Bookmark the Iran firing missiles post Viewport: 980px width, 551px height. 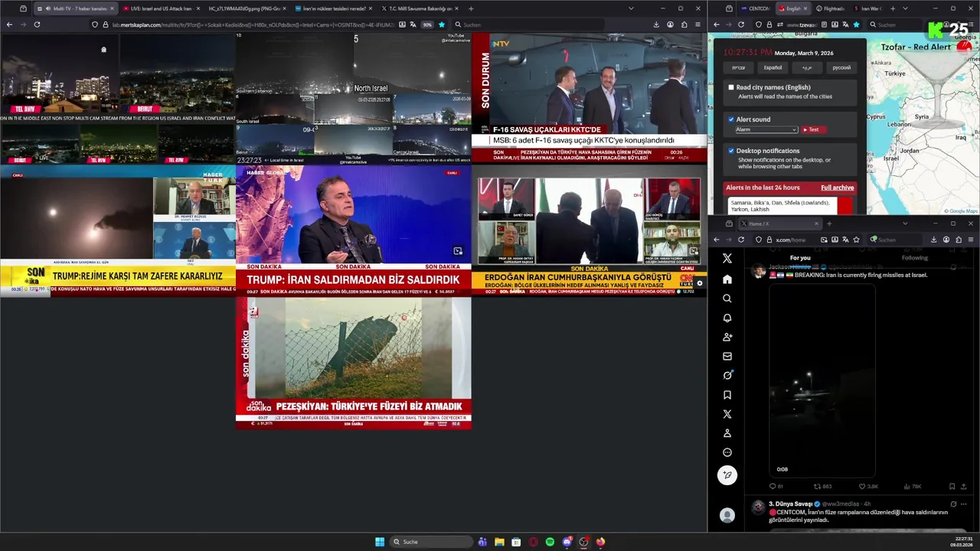pos(952,486)
